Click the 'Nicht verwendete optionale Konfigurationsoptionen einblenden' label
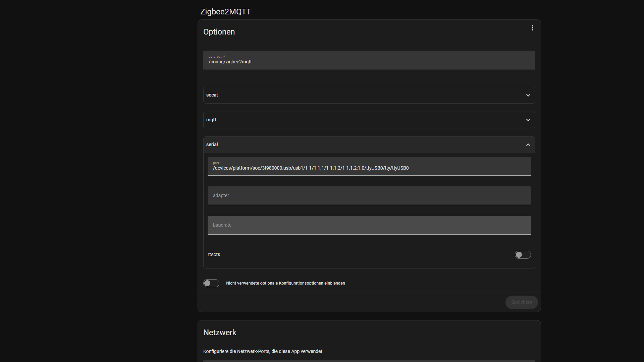The image size is (644, 362). click(x=285, y=283)
